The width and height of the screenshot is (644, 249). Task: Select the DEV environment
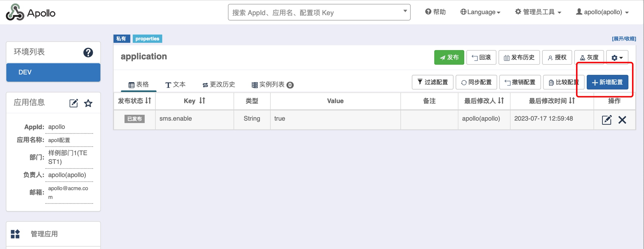53,72
